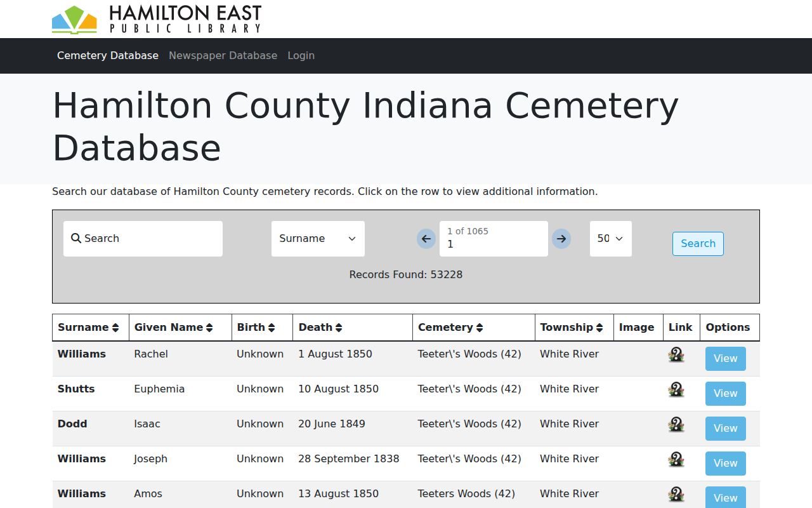Image resolution: width=812 pixels, height=508 pixels.
Task: Open the Cemetery Database nav item
Action: 108,56
